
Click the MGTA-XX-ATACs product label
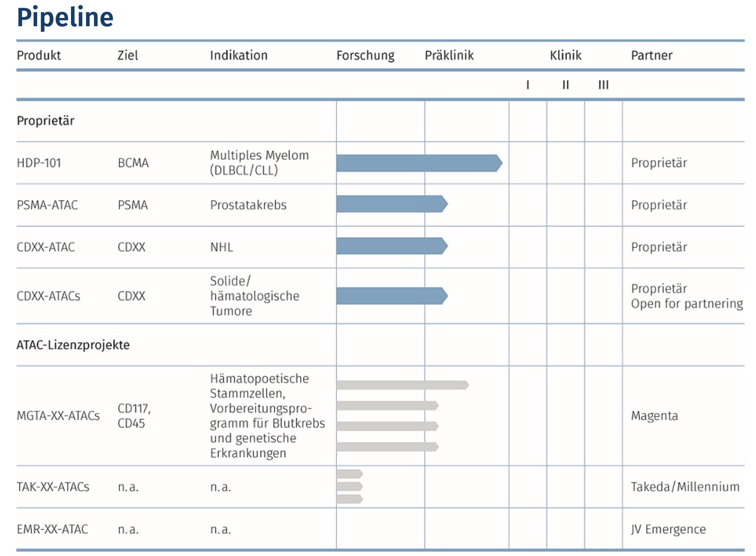[58, 416]
